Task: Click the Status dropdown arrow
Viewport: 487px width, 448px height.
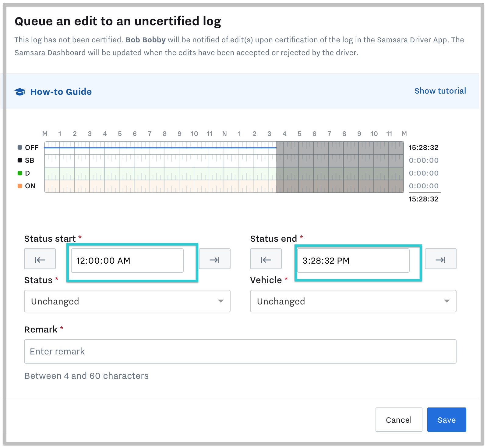Action: point(221,301)
